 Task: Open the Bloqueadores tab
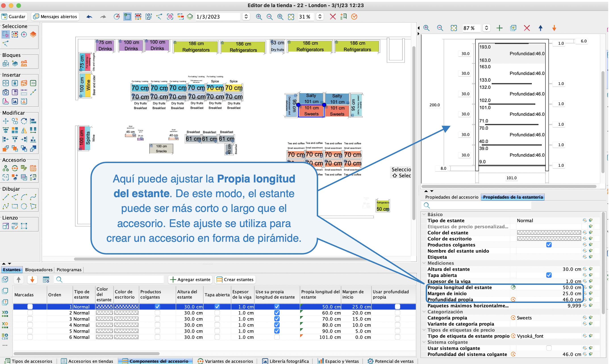39,270
